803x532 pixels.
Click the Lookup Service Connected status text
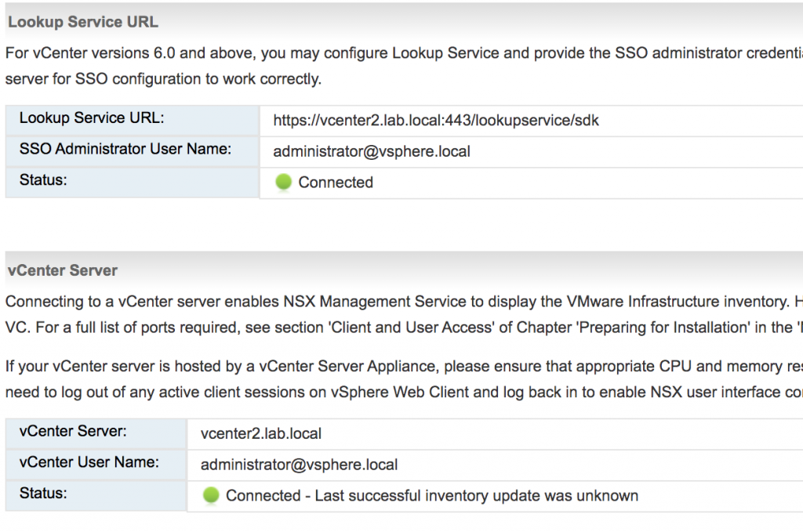tap(336, 183)
